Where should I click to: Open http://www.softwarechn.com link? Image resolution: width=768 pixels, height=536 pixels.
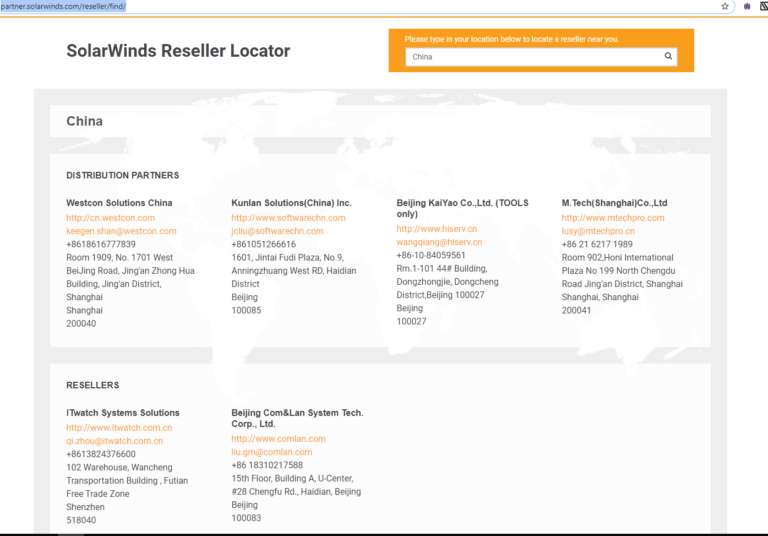pyautogui.click(x=288, y=218)
